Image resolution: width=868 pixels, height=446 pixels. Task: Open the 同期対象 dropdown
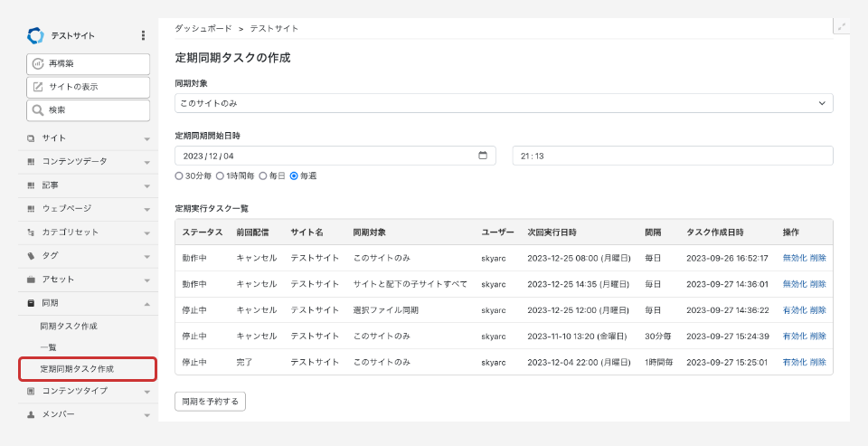coord(504,103)
